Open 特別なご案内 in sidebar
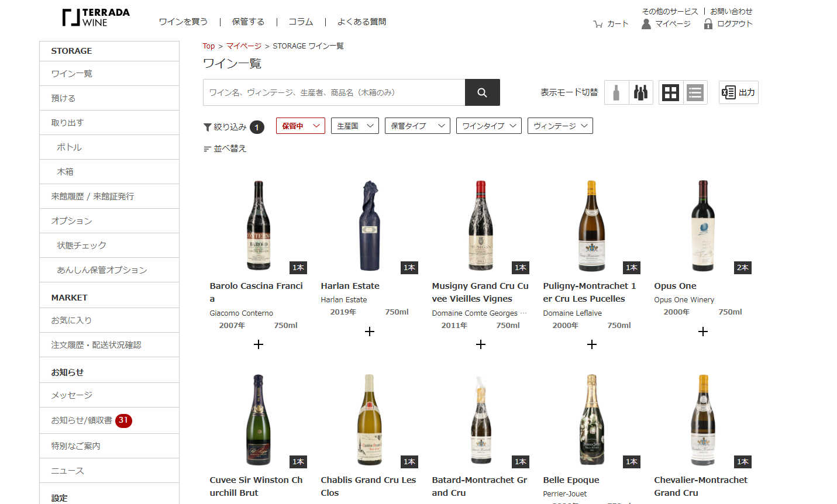The image size is (837, 504). [109, 446]
